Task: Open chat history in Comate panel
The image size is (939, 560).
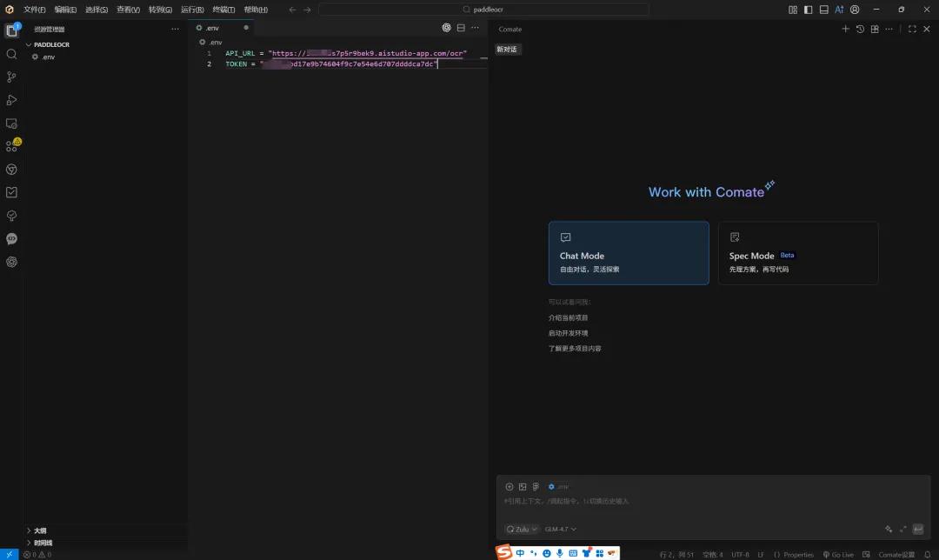Action: (x=860, y=29)
